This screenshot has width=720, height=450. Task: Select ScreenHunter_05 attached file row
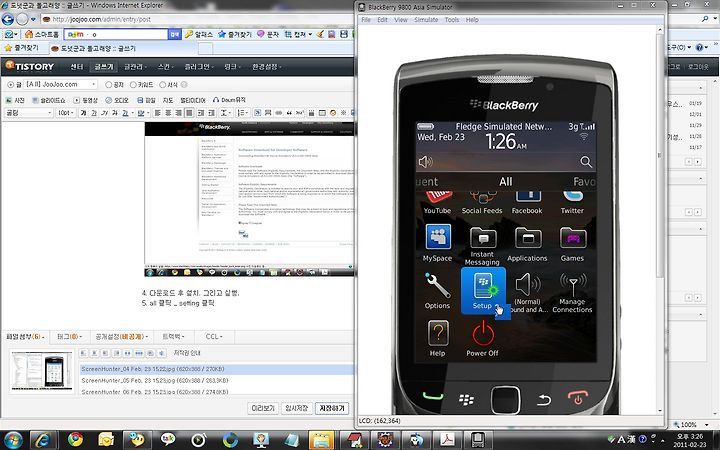[216, 381]
